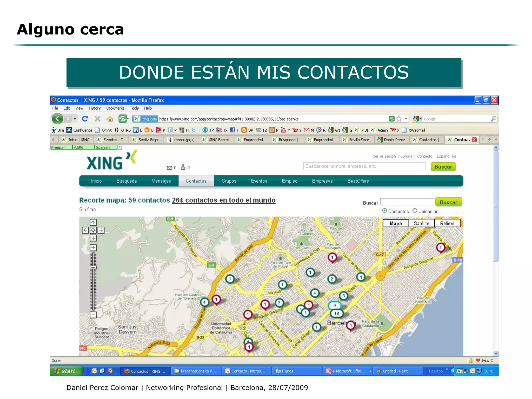Viewport: 532px width, 399px height.
Task: Zoom in the map with the plus button
Action: pos(93,248)
